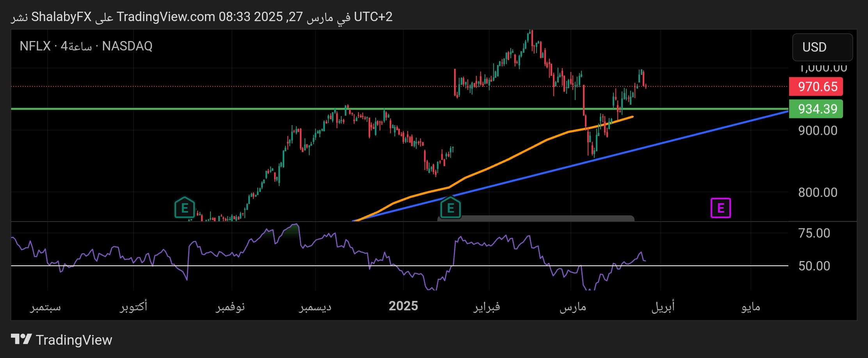Click the UTC+2 timezone text in header
Viewport: 868px width, 358px height.
pyautogui.click(x=373, y=17)
